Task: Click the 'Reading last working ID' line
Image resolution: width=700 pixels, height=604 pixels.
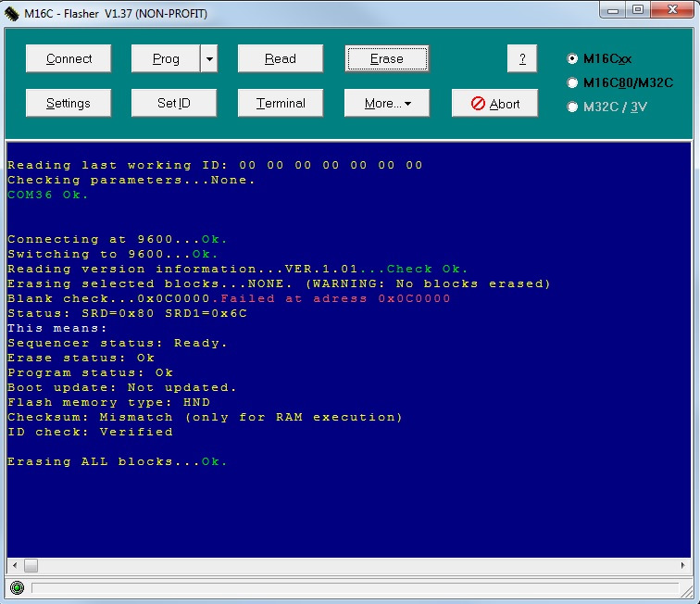Action: tap(215, 165)
